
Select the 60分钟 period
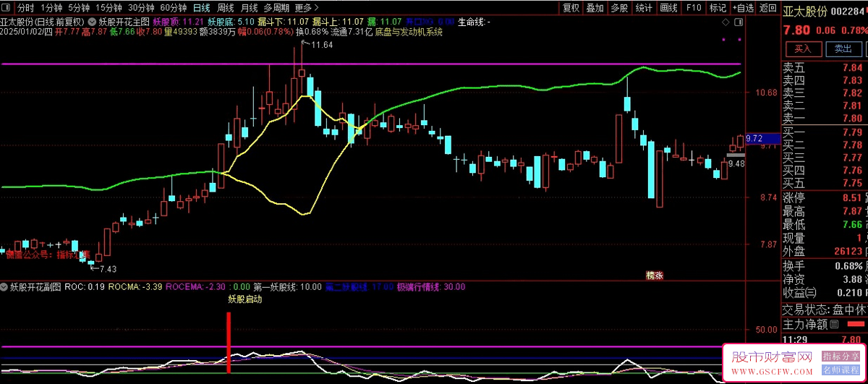[x=174, y=8]
